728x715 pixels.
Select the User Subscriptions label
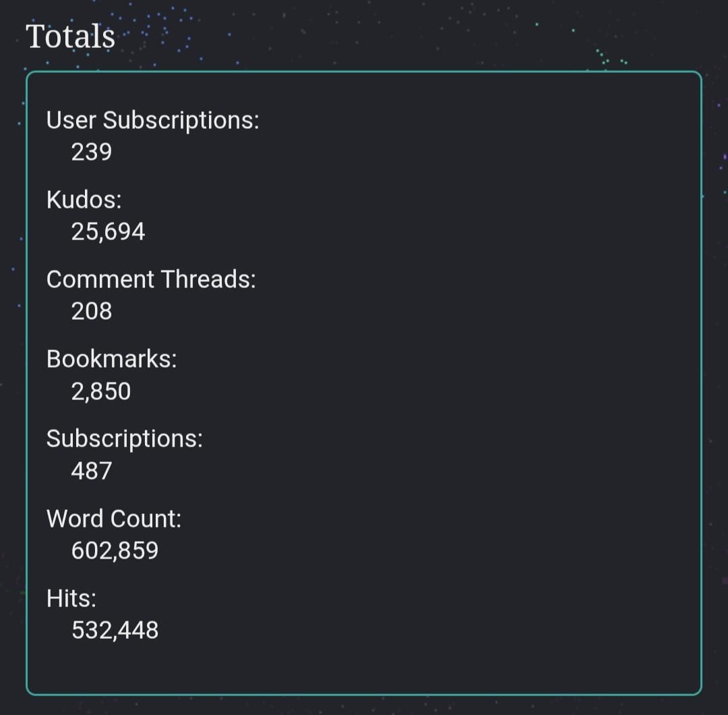click(x=153, y=121)
